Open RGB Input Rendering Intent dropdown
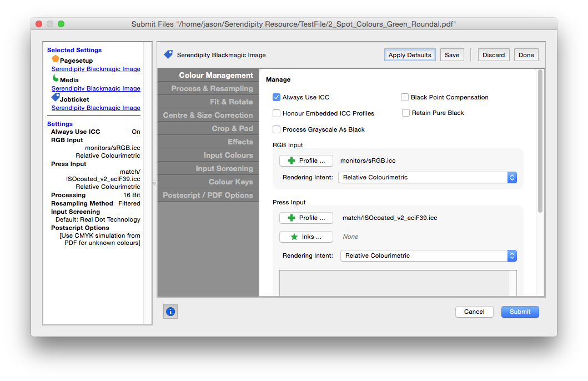Screen dimensions: 588x381 point(428,177)
